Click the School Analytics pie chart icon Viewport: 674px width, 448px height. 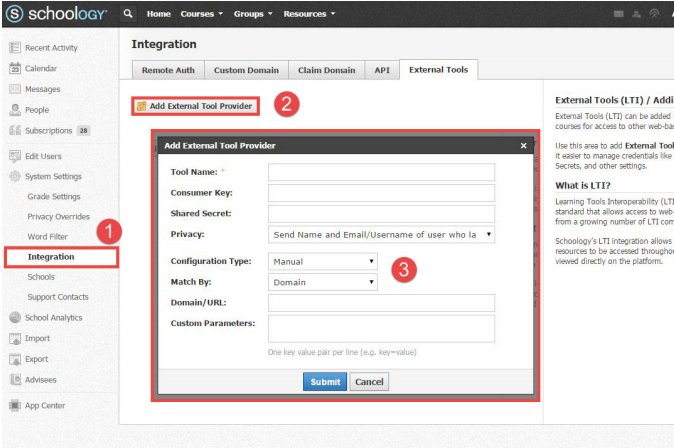pyautogui.click(x=15, y=317)
